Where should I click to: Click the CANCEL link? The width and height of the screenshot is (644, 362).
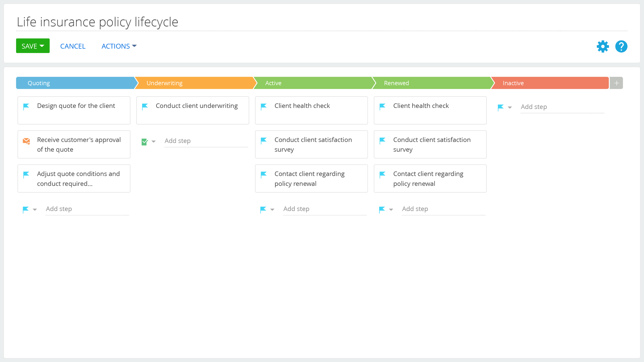(72, 46)
